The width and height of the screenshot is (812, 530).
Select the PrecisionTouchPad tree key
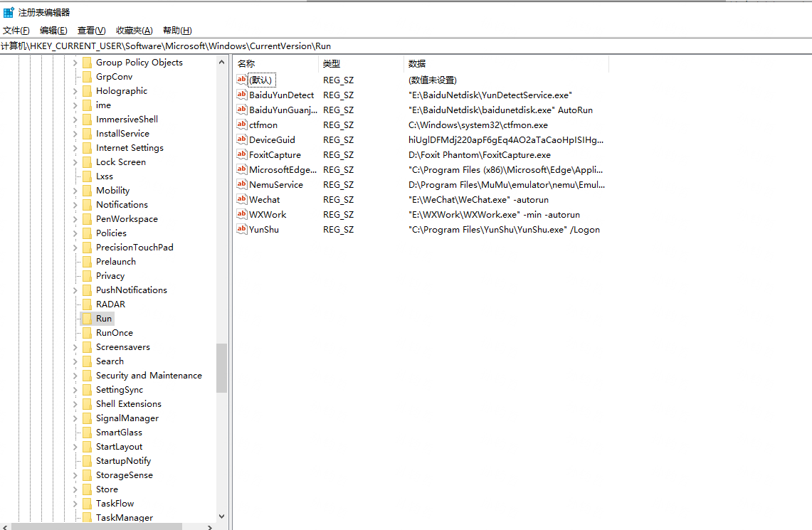pos(135,248)
